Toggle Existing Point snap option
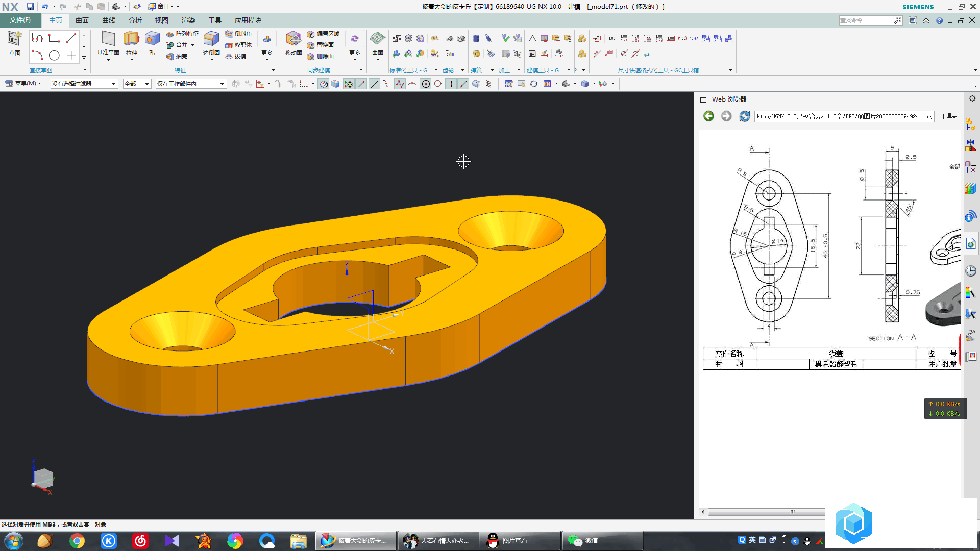980x551 pixels. 451,84
